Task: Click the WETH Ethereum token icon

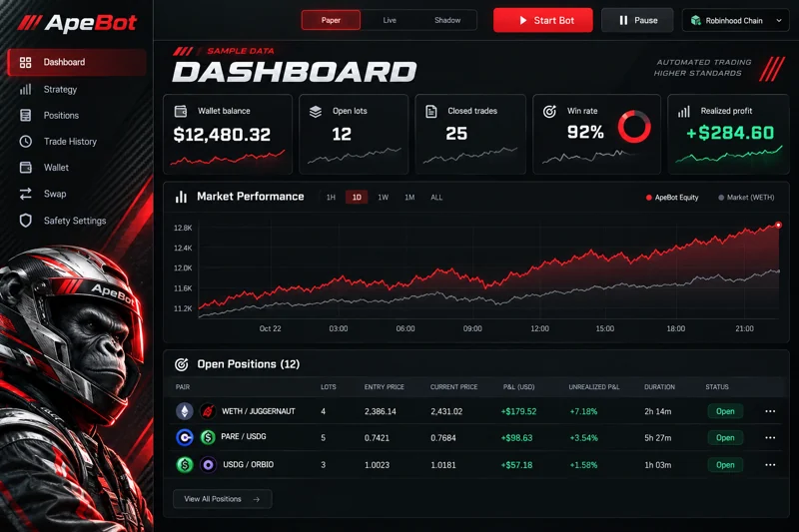Action: tap(185, 411)
